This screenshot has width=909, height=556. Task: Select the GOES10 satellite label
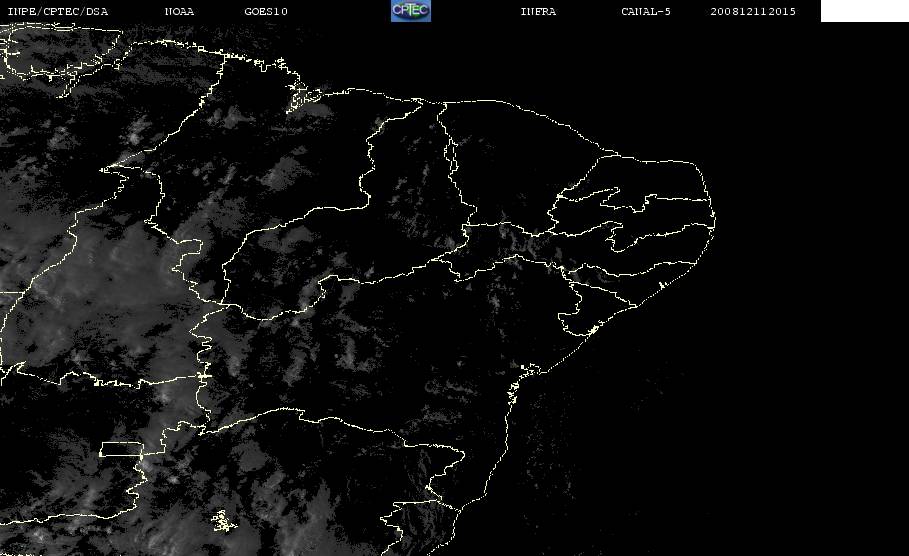(266, 11)
